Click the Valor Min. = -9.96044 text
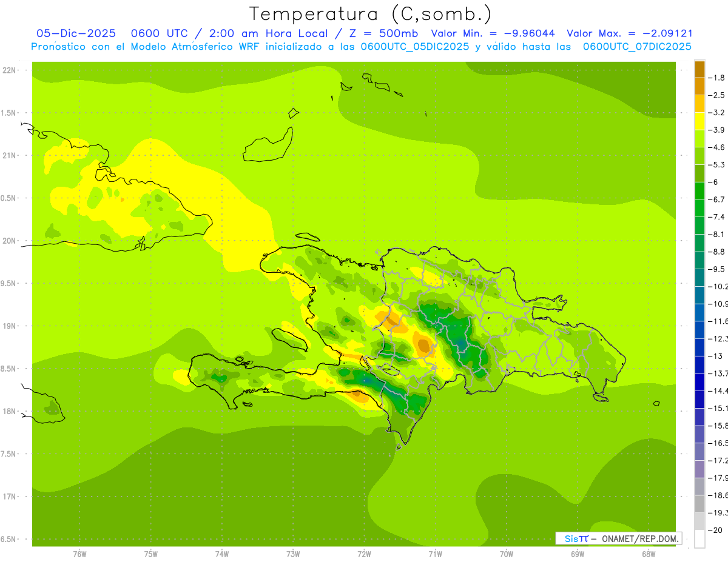728x562 pixels. [x=492, y=33]
